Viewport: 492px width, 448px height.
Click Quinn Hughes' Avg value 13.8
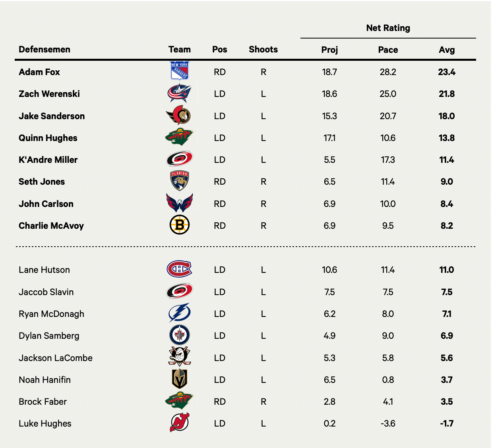click(x=447, y=138)
